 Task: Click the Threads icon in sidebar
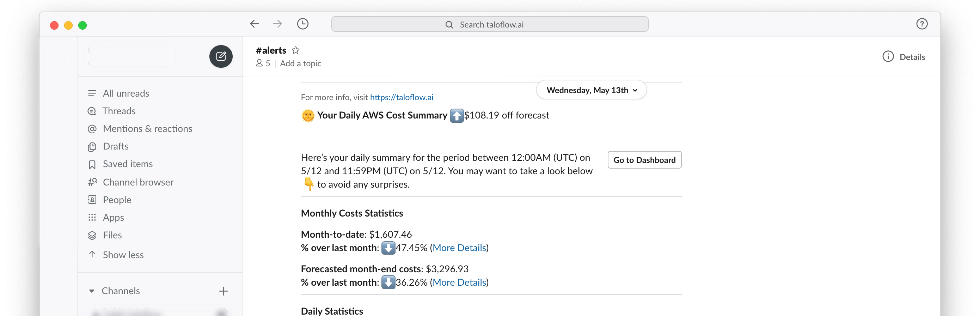point(92,111)
